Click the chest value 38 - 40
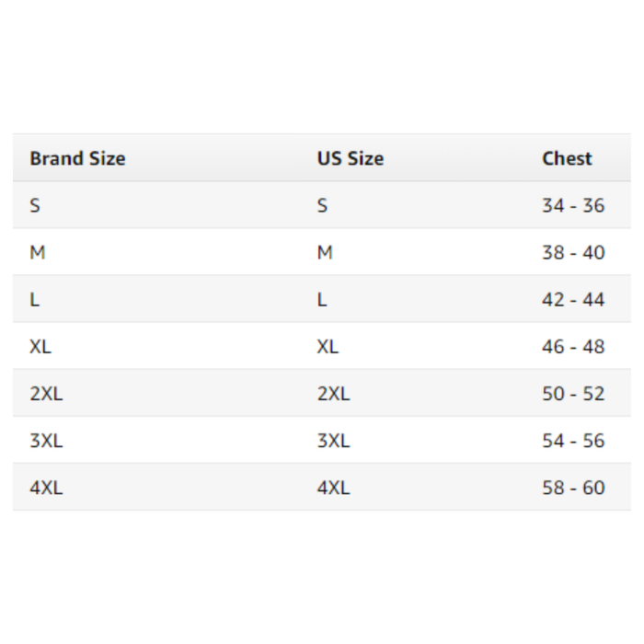 coord(573,252)
